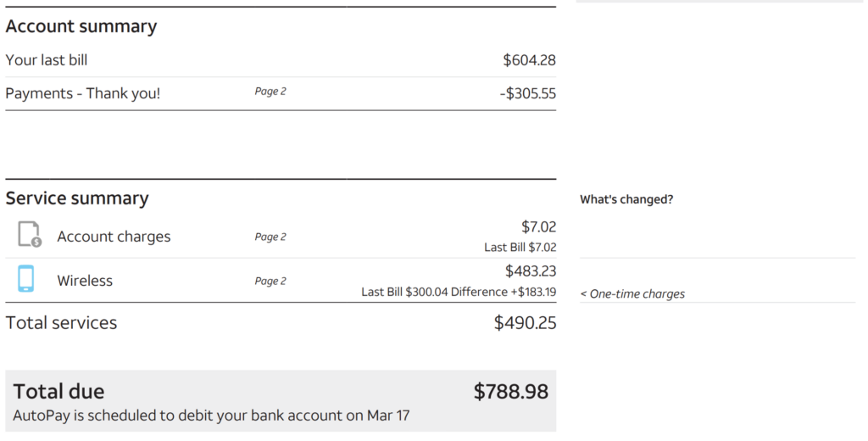Click the Your last bill row label
Viewport: 868px width, 441px height.
click(x=47, y=60)
